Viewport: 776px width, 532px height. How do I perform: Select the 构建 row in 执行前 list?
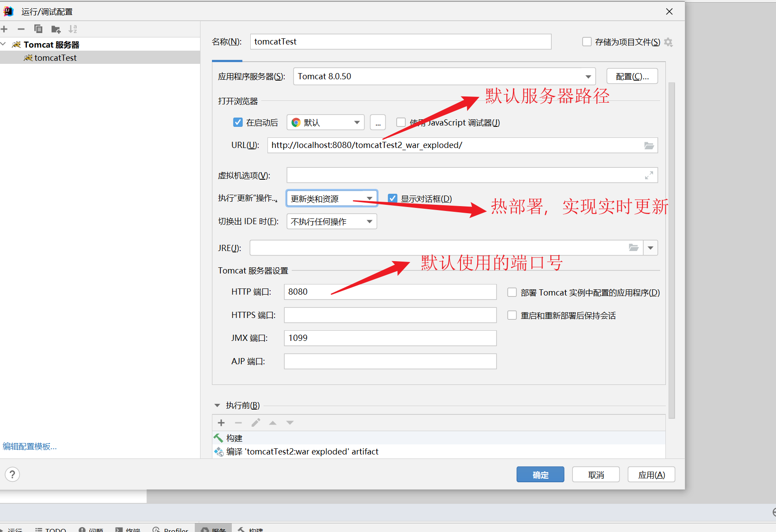(x=439, y=438)
